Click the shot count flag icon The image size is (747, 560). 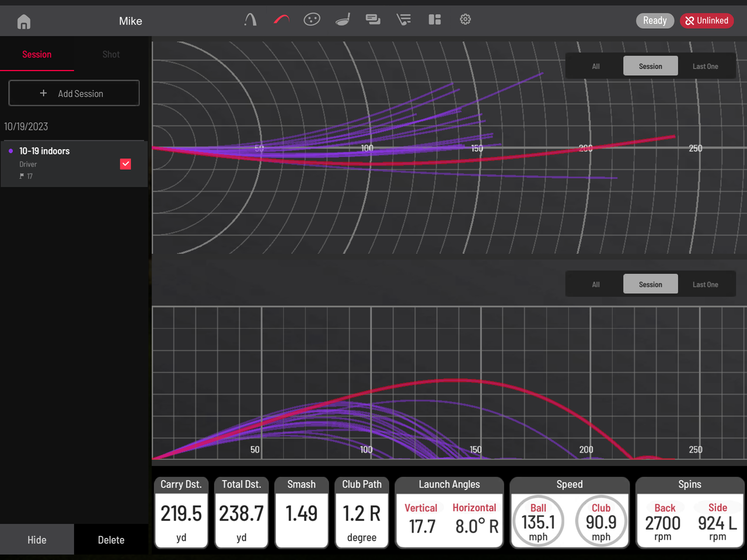(x=22, y=176)
